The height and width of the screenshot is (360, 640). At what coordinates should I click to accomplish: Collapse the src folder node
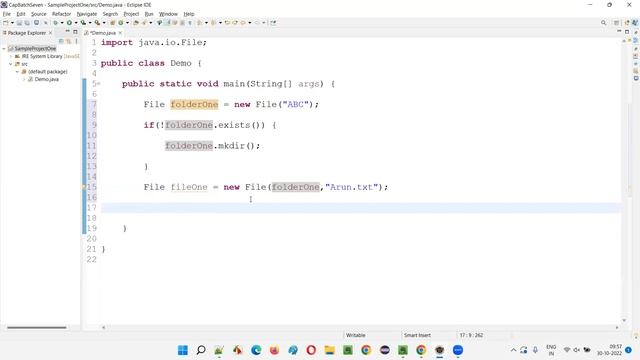click(x=11, y=64)
